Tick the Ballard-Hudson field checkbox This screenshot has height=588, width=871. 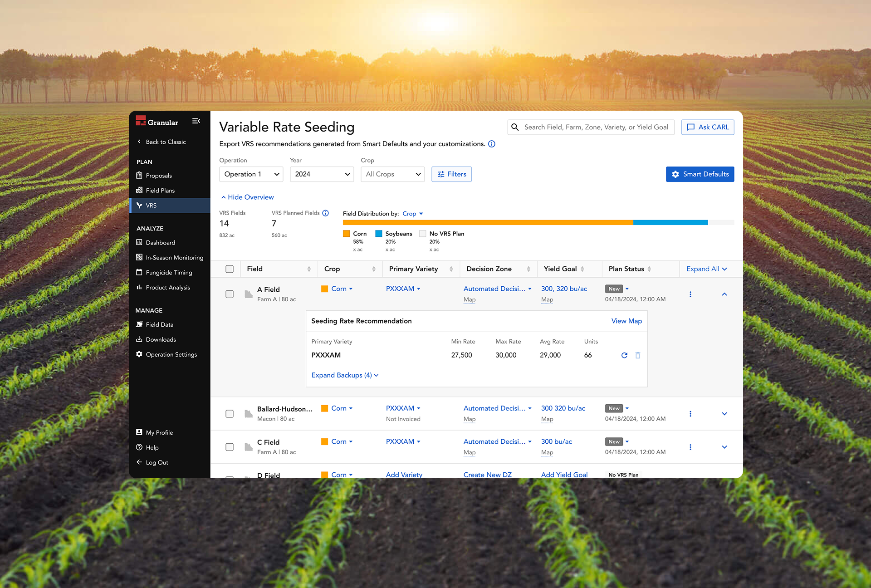230,414
